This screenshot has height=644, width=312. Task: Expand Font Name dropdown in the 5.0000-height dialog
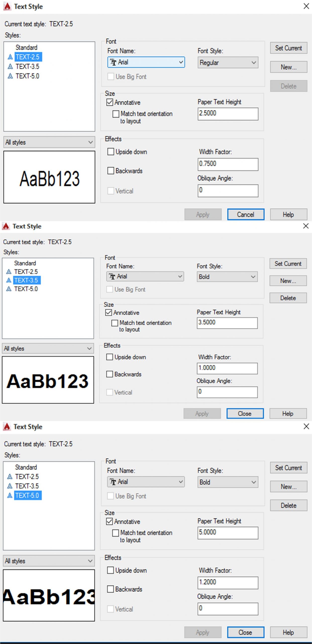[146, 482]
